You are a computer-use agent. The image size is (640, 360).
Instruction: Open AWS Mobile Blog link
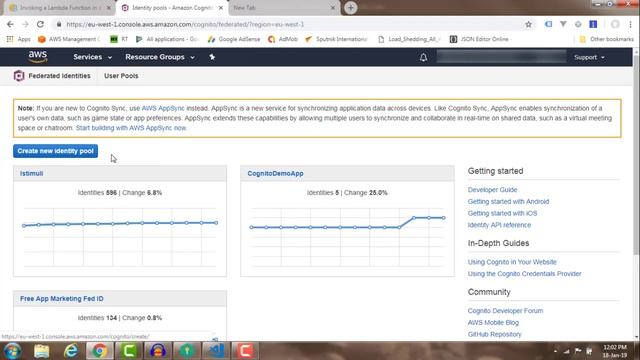pyautogui.click(x=493, y=323)
